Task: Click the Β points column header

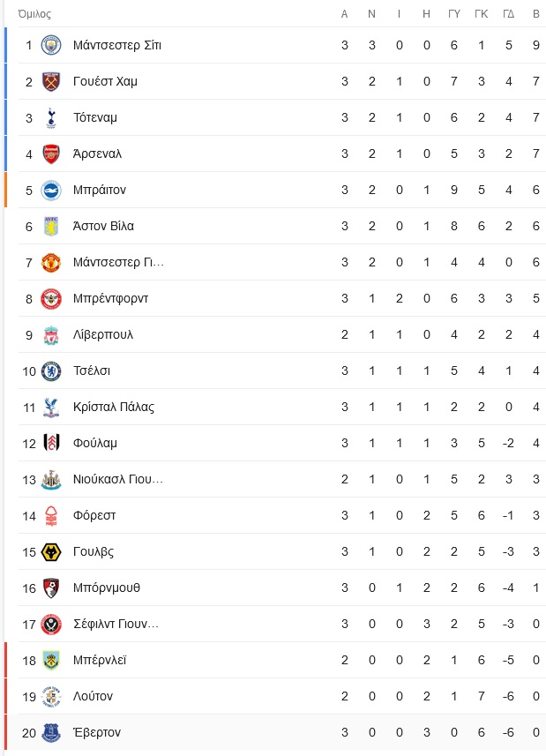Action: 536,14
